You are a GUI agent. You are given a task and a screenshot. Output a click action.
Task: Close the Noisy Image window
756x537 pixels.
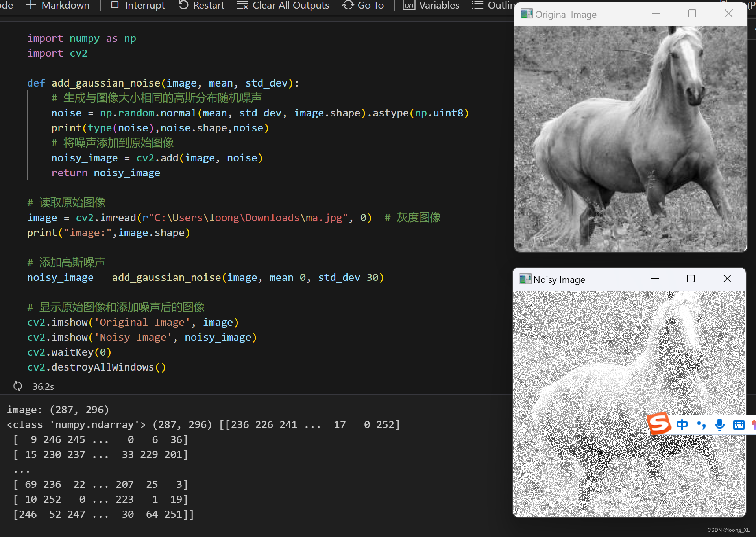tap(727, 279)
